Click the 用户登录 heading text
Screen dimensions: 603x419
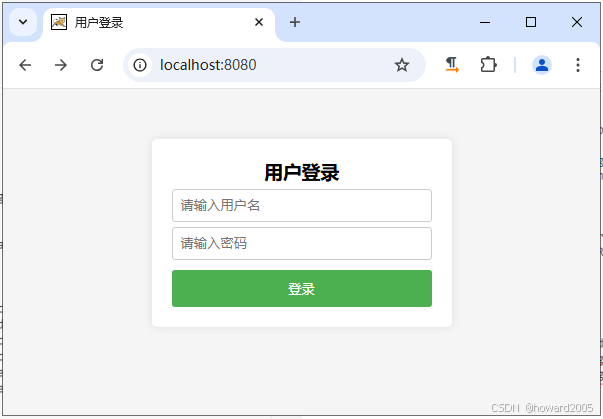click(x=302, y=172)
